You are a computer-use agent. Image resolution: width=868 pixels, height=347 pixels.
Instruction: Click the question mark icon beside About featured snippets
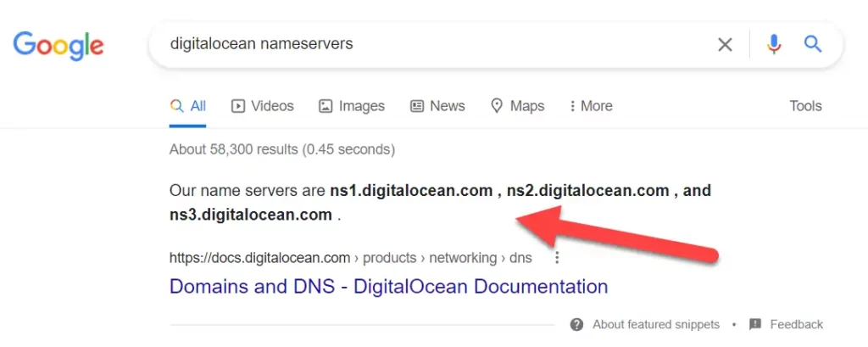coord(577,324)
